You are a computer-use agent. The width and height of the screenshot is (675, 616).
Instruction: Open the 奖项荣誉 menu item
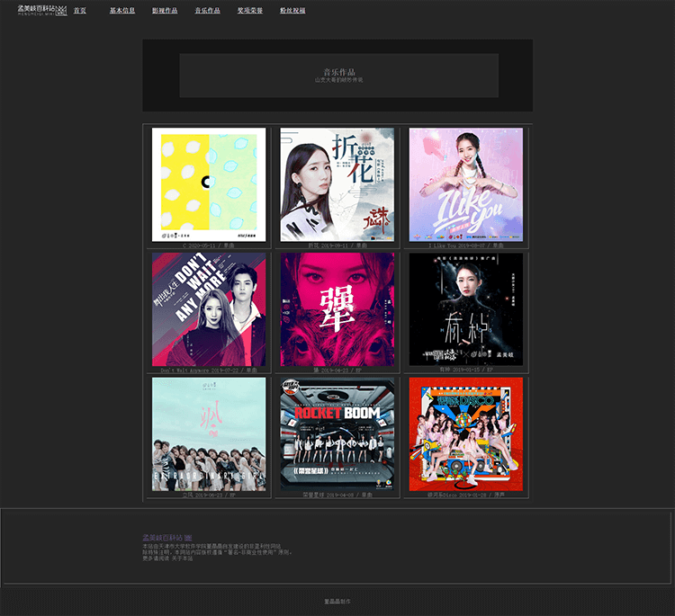tap(250, 10)
